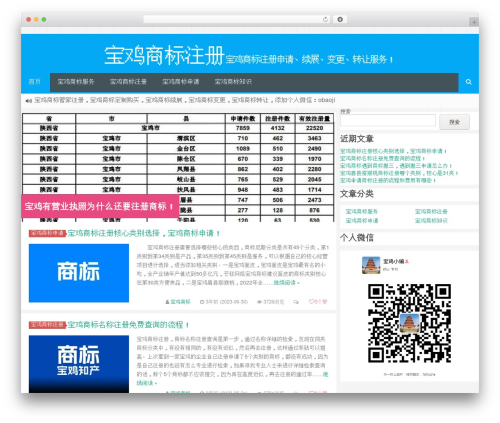Viewport: 500px width, 423px height.
Task: Open a new browser tab with the plus icon
Action: pos(474,22)
